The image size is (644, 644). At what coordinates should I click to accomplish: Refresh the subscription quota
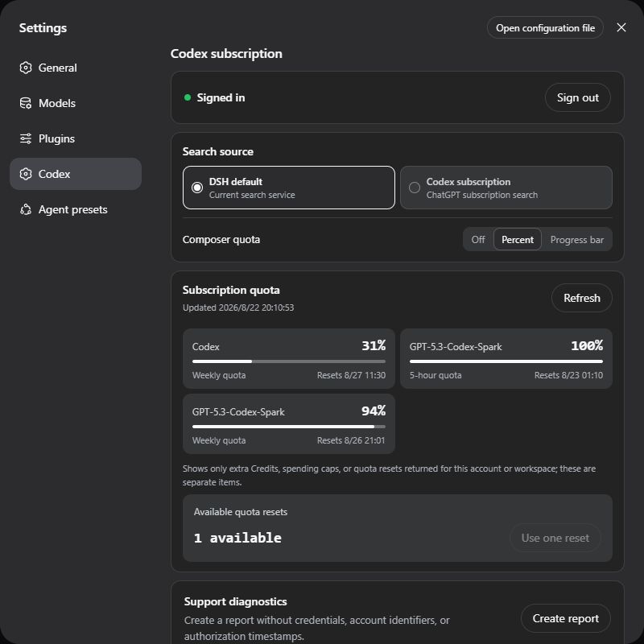point(581,298)
